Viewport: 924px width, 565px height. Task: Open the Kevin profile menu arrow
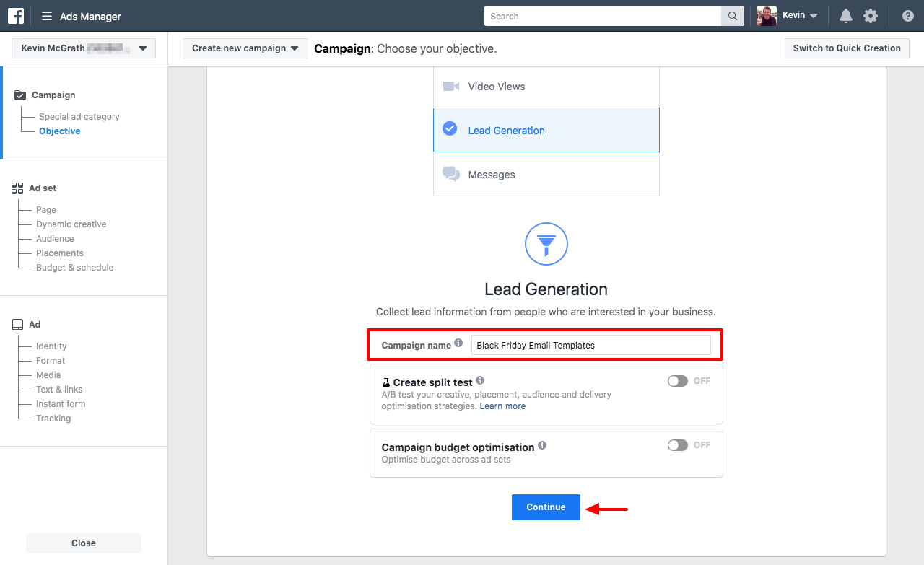pyautogui.click(x=814, y=16)
